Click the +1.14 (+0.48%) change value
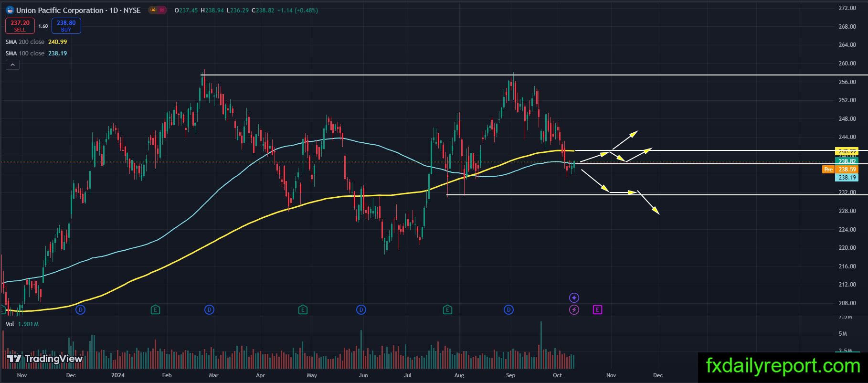This screenshot has width=868, height=383. pyautogui.click(x=297, y=10)
